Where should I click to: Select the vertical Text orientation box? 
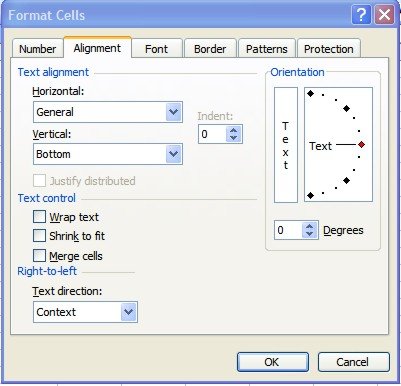tap(286, 145)
